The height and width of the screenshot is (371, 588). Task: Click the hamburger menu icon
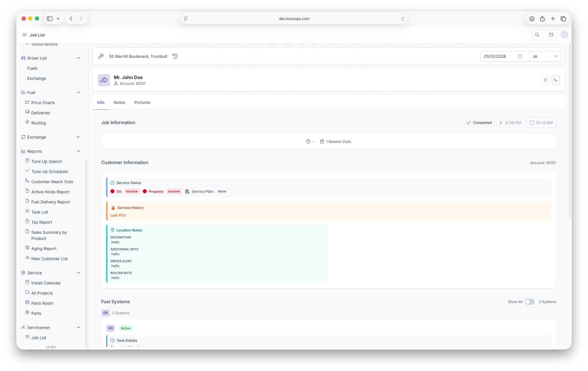[25, 35]
